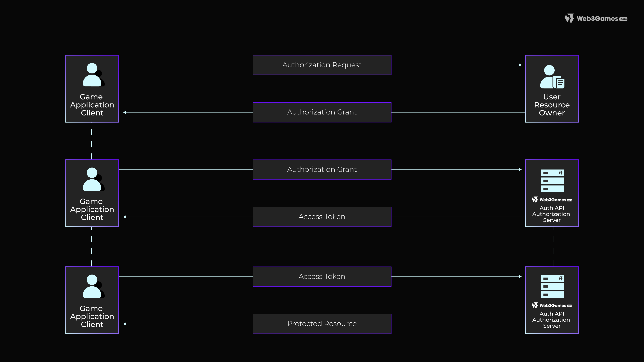The image size is (644, 362).
Task: Click the Web3Games logo inside the middle server box
Action: (x=552, y=200)
